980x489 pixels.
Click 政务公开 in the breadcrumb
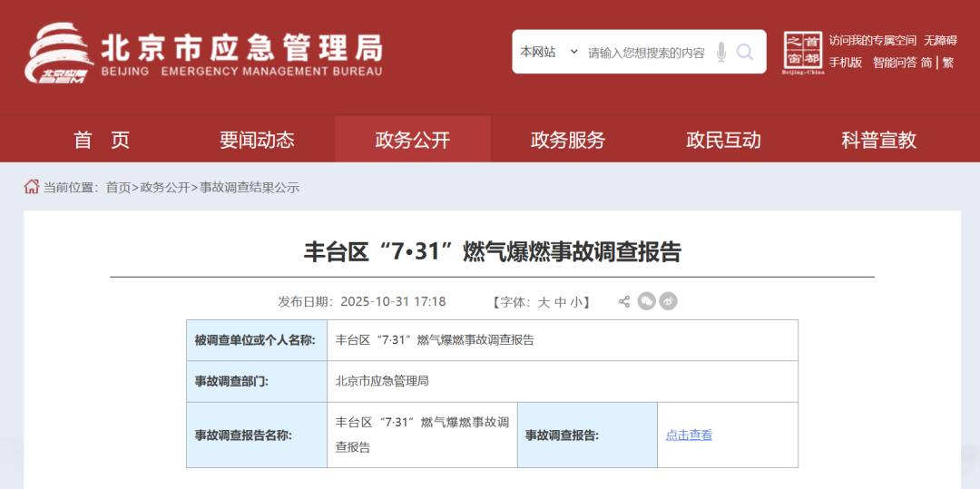click(165, 188)
